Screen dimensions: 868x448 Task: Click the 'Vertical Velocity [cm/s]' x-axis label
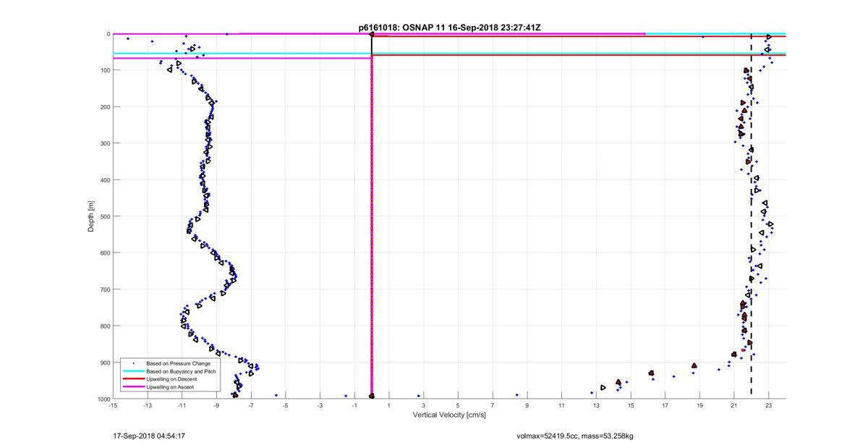449,415
